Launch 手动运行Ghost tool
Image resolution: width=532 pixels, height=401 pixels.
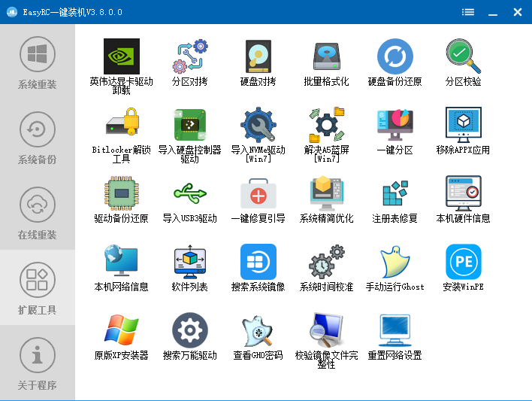pos(395,268)
